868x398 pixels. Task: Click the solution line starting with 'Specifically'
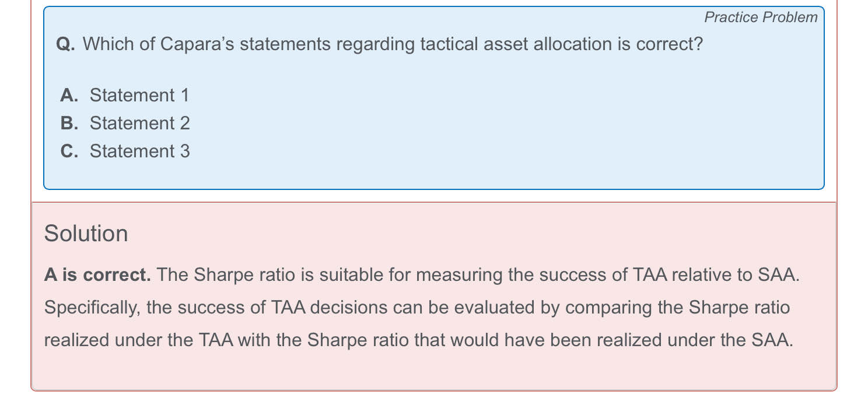(417, 307)
